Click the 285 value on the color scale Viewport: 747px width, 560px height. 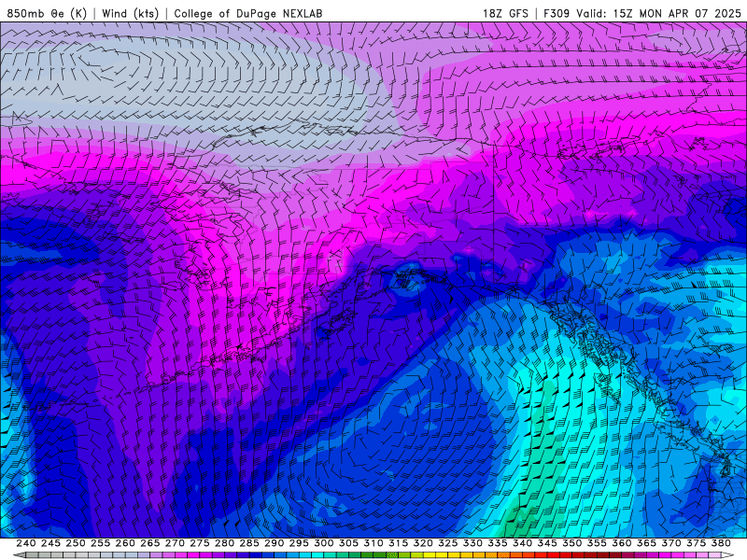(249, 543)
